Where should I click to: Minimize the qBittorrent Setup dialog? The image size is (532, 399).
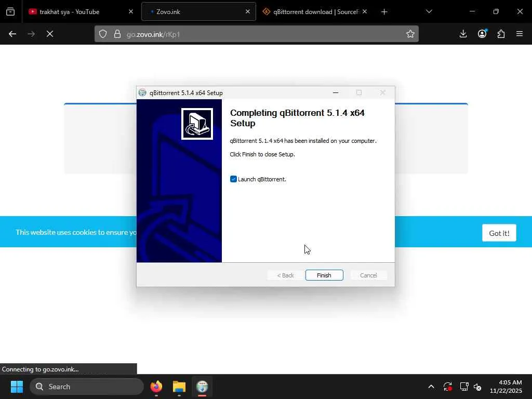point(336,92)
